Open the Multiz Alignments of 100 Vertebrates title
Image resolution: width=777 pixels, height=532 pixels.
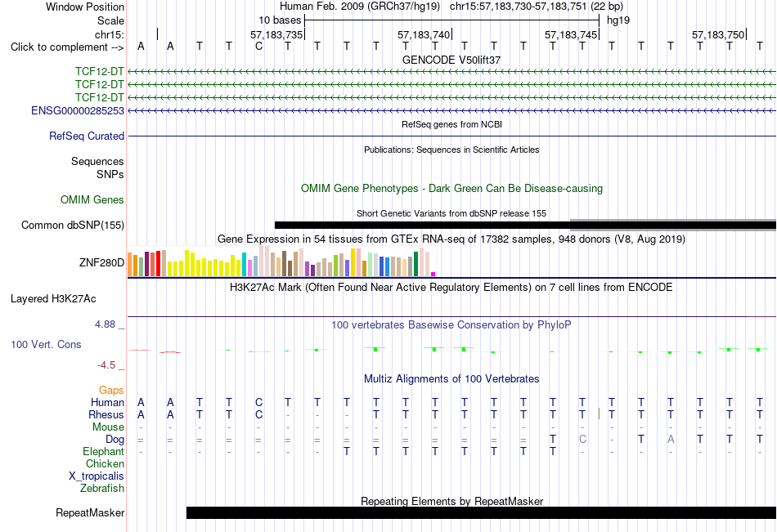click(451, 379)
